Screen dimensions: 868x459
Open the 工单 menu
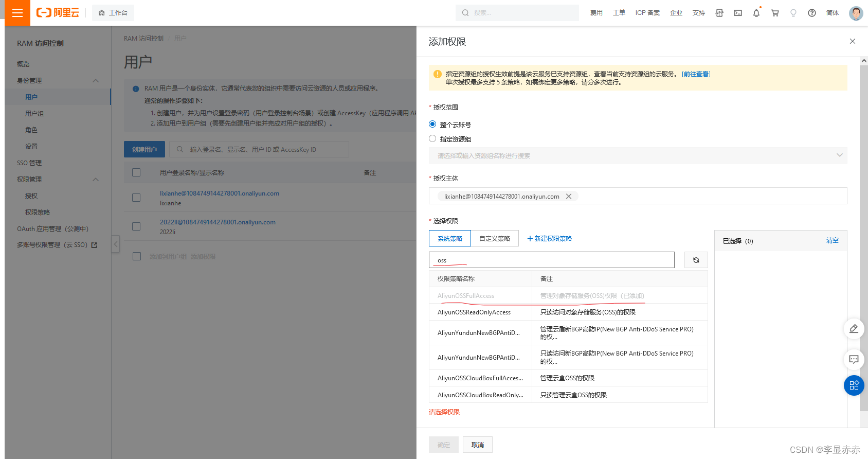tap(619, 13)
